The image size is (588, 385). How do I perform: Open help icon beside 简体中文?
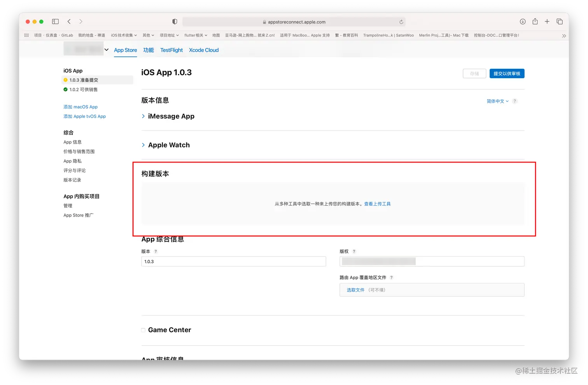click(x=514, y=101)
